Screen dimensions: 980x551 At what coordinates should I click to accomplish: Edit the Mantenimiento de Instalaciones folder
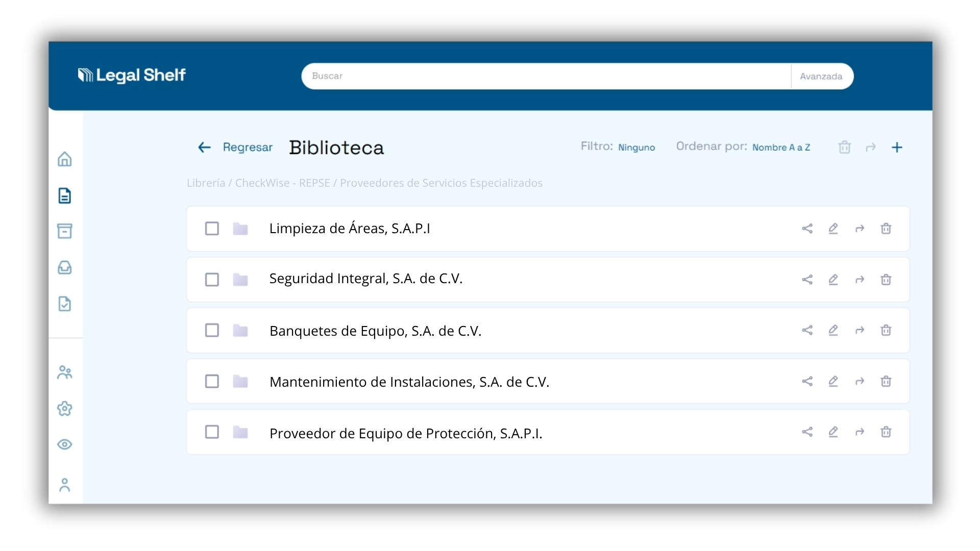tap(834, 381)
